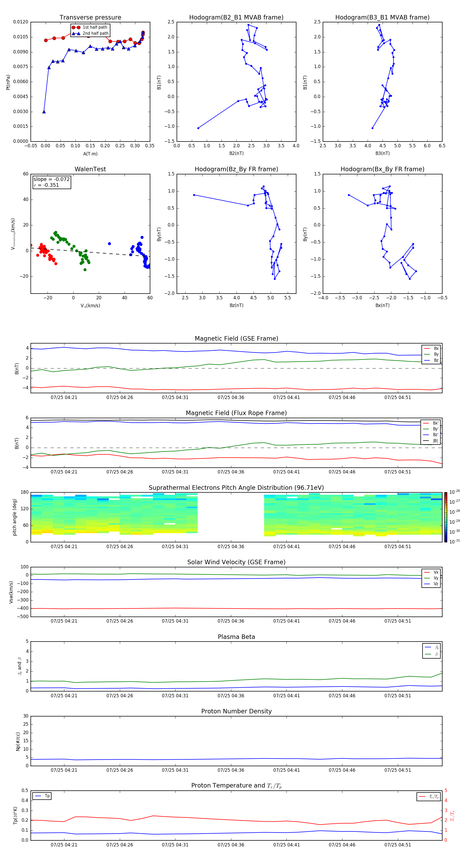This screenshot has height=868, width=473.
Task: Click the bottom-left outlier point in B2_B1 hodogram
Action: (x=198, y=128)
